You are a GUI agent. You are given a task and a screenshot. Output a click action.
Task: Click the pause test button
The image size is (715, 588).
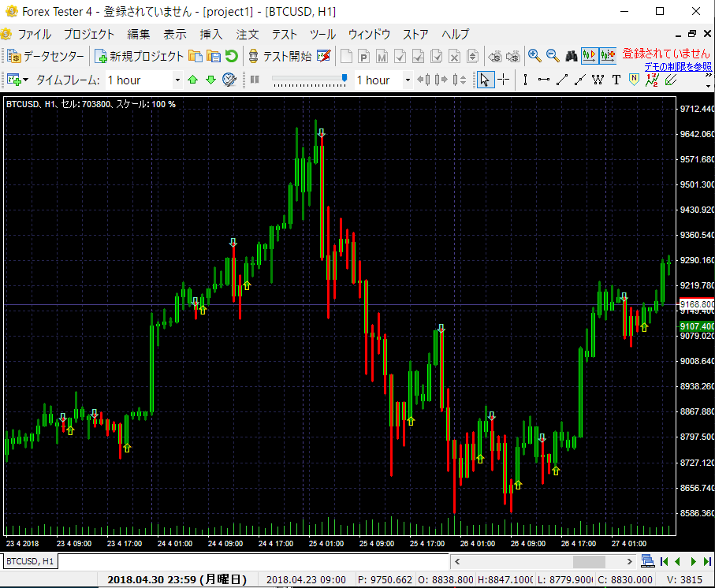tap(255, 80)
